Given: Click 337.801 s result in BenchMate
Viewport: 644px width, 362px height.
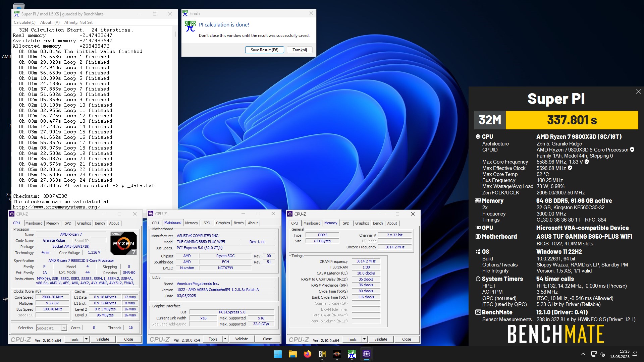Looking at the screenshot, I should tap(572, 120).
